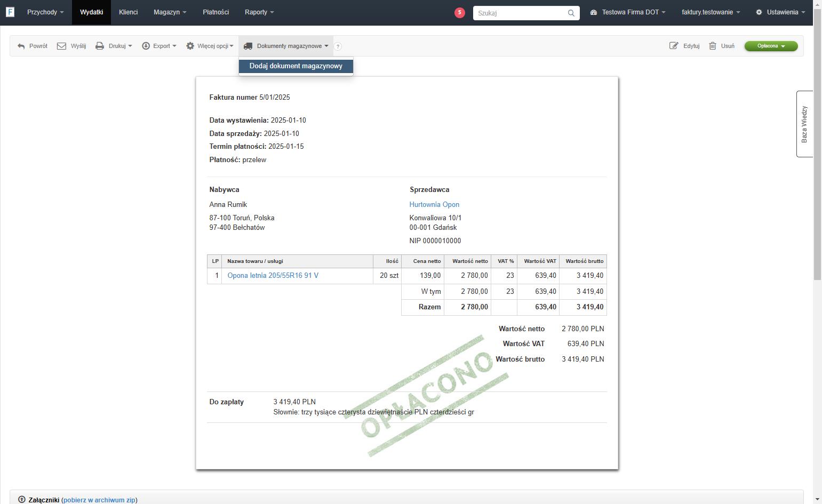Click the vertical page scrollbar thumb
The width and height of the screenshot is (822, 504).
click(x=818, y=144)
